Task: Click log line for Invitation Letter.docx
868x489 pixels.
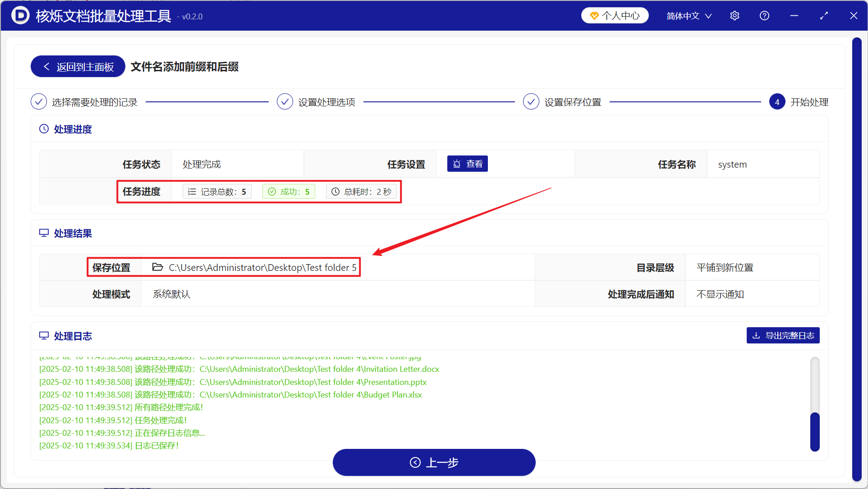Action: [x=239, y=369]
